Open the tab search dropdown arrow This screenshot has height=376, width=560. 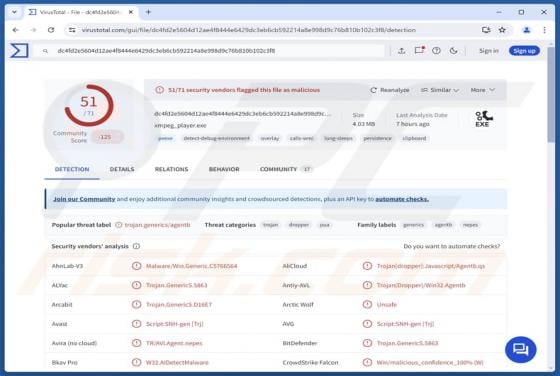(14, 12)
